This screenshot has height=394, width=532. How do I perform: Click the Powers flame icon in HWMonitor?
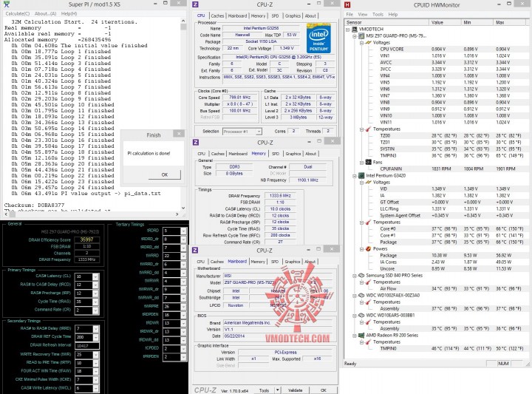[x=369, y=249]
